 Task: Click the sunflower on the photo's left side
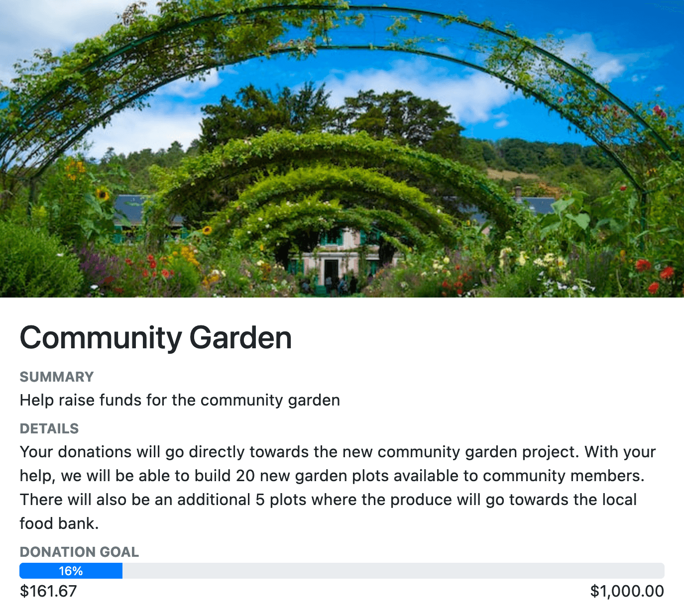coord(103,194)
